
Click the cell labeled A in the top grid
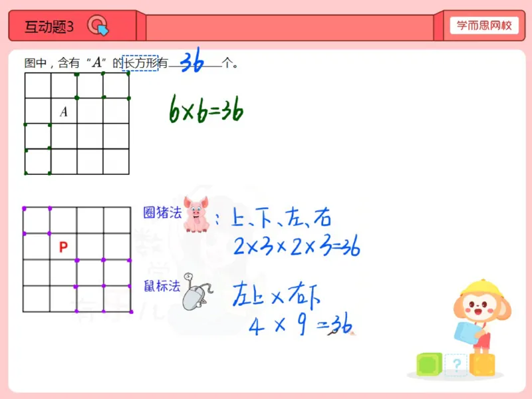64,111
